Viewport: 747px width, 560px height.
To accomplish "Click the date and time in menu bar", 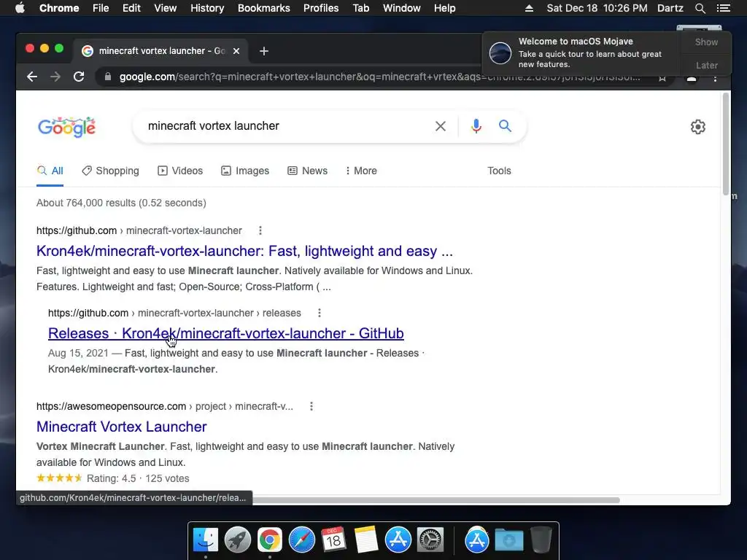I will 597,8.
